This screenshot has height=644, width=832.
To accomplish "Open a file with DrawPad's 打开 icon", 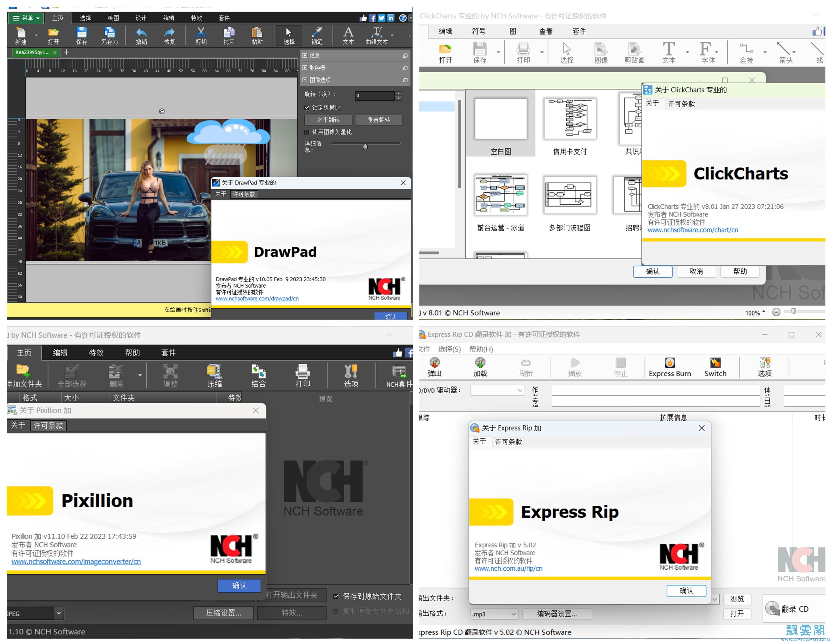I will [x=53, y=36].
